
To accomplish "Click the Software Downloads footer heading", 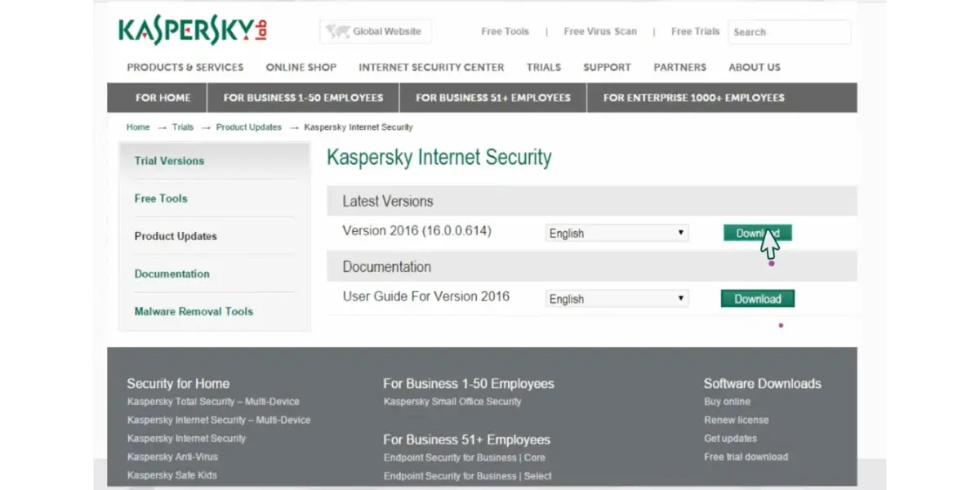I will (x=763, y=383).
